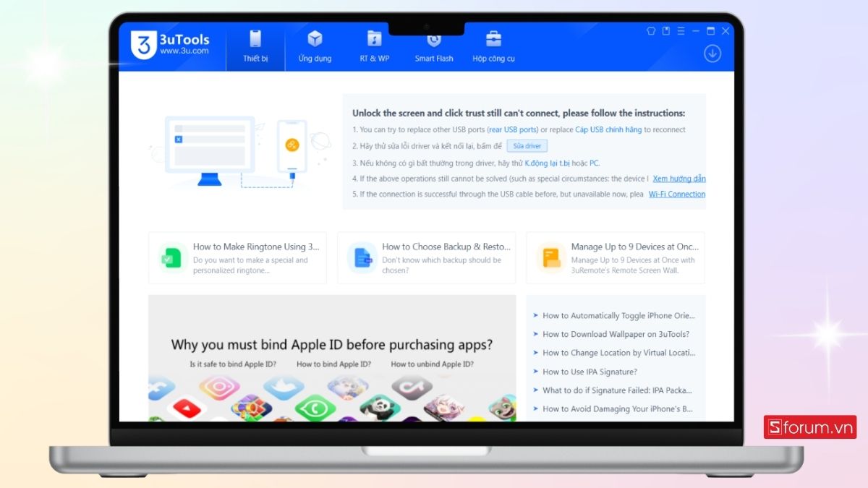This screenshot has height=488, width=868.
Task: Open the hamburger menu in title bar
Action: pos(681,31)
